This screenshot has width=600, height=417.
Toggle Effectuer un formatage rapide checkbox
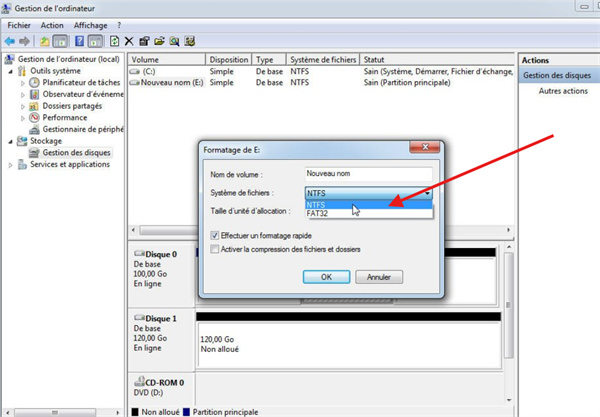[x=215, y=235]
